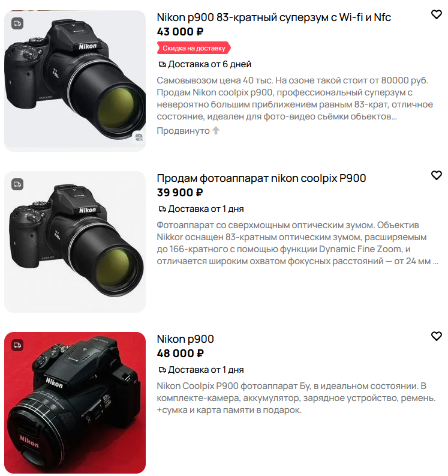Click truck icon beside second listing's Доставка от 1 дня
Image resolution: width=448 pixels, height=476 pixels.
(163, 209)
